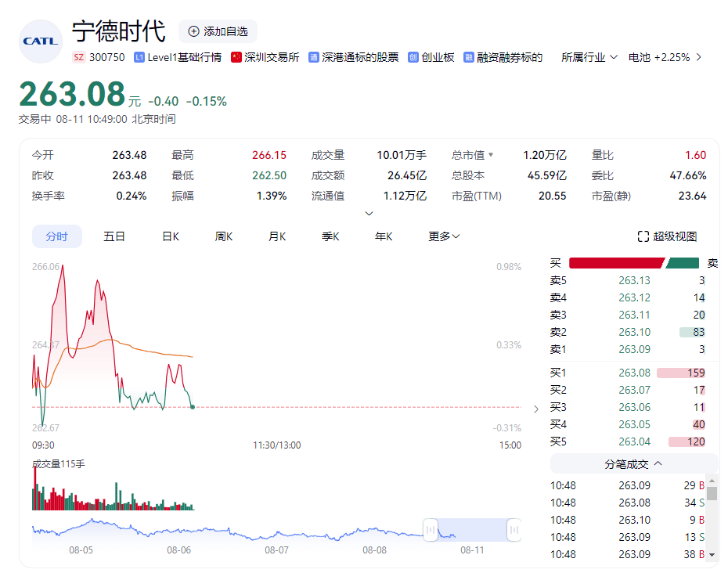Open the 超级视图 super view
Image resolution: width=728 pixels, height=573 pixels.
click(667, 236)
